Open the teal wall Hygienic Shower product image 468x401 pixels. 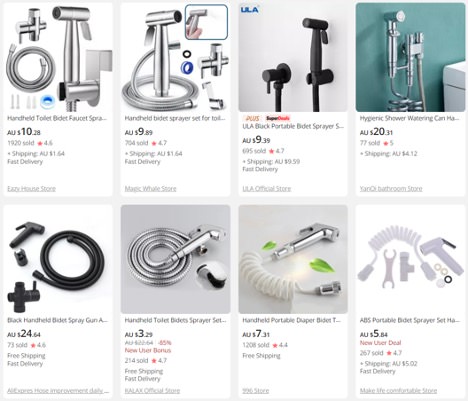[410, 57]
